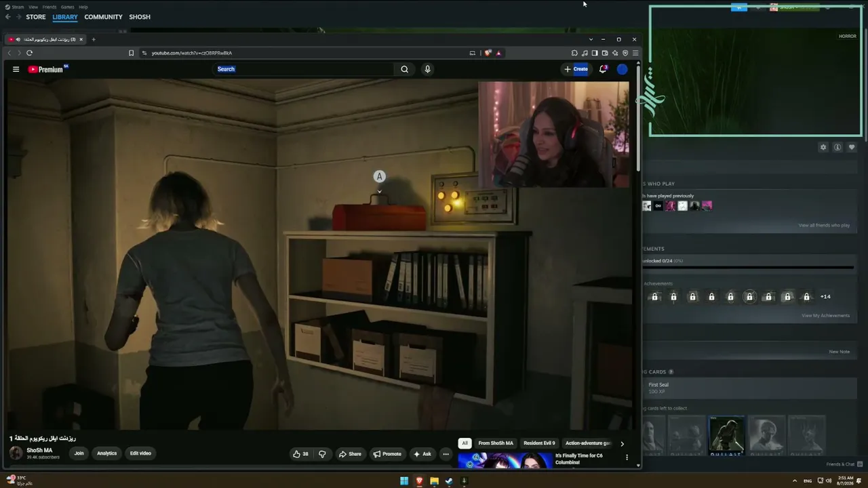
Task: Open the Help menu in Steam
Action: click(83, 7)
